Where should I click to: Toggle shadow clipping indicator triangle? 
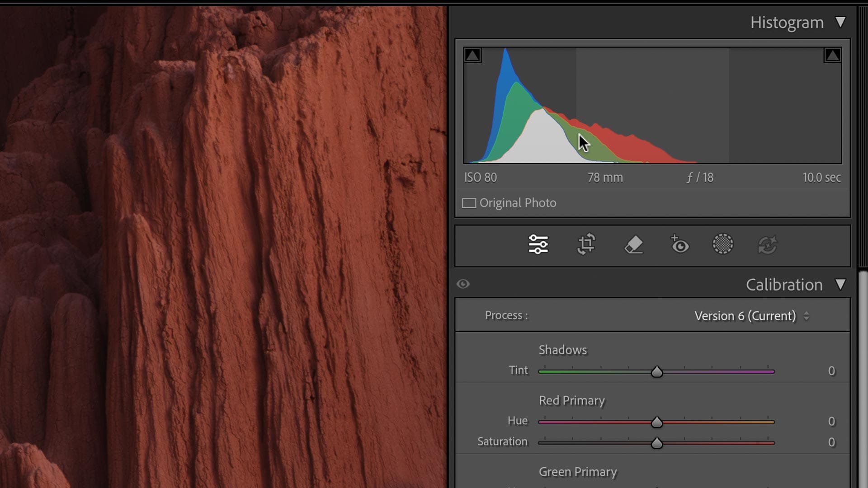pyautogui.click(x=472, y=55)
